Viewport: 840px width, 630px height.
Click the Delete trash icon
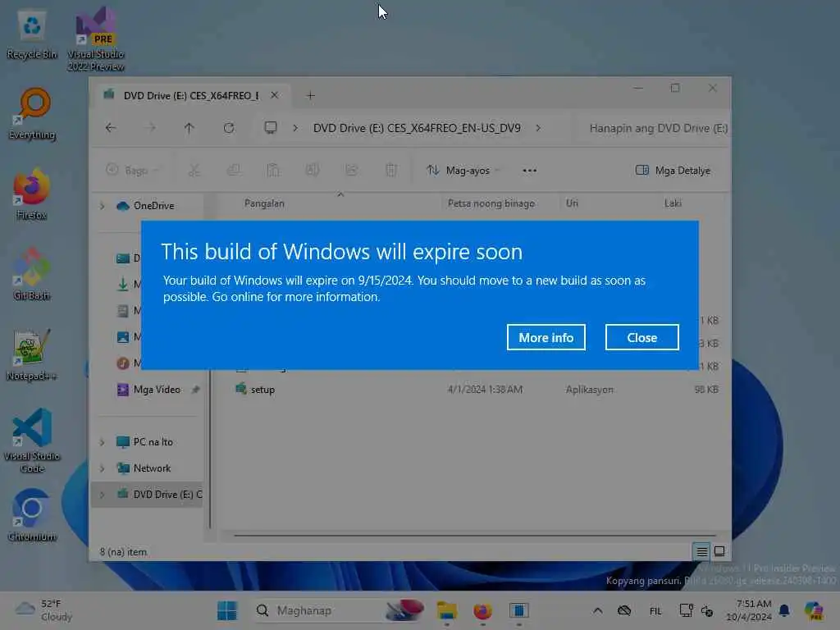tap(391, 171)
